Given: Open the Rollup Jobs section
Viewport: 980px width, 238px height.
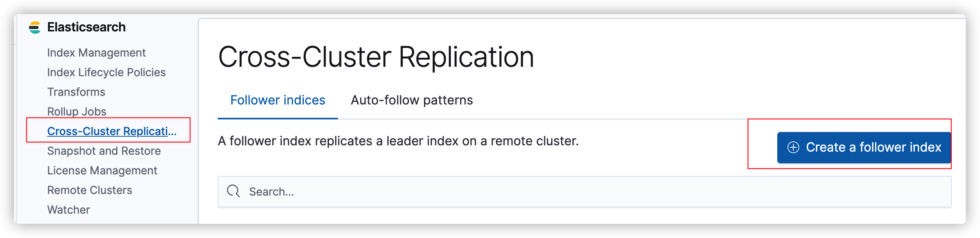Looking at the screenshot, I should 77,112.
